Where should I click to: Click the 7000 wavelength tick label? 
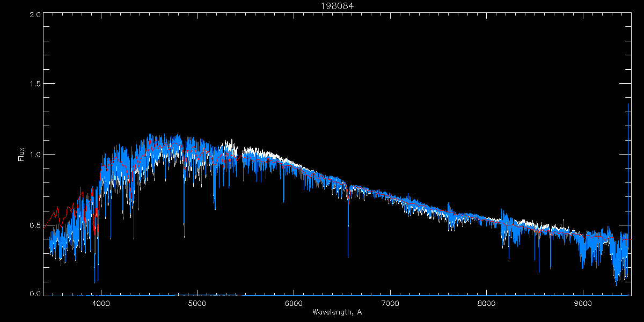[x=390, y=303]
